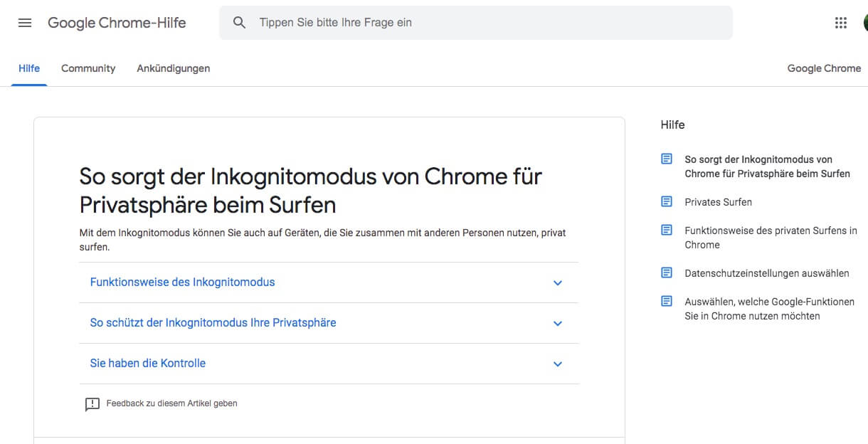Click the Google Chrome-Hilfe title
Screen dimensions: 868x444
click(x=117, y=23)
